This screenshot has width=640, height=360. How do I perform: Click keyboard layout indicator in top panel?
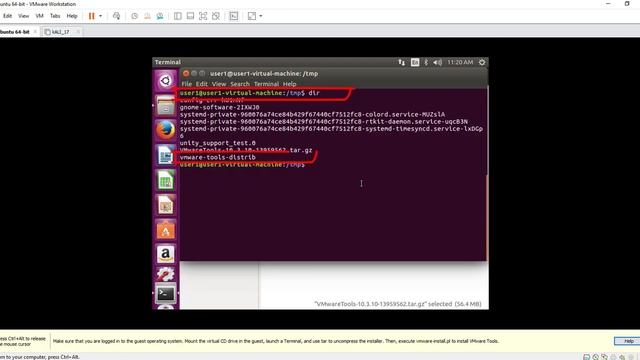click(415, 62)
